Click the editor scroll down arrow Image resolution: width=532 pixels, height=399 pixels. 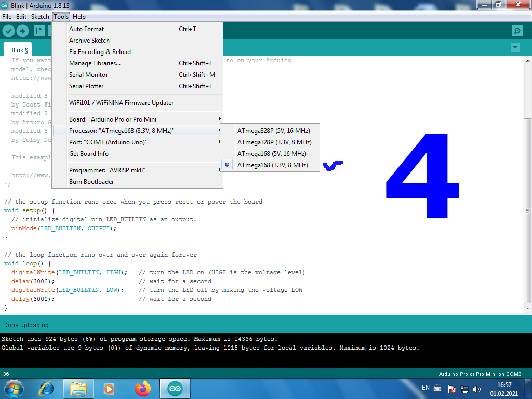click(x=528, y=309)
